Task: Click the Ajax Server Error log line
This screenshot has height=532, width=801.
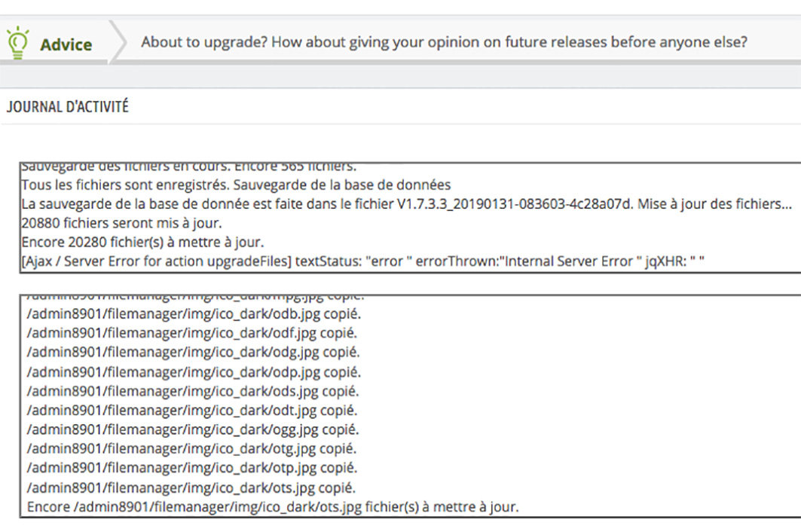Action: (x=362, y=261)
